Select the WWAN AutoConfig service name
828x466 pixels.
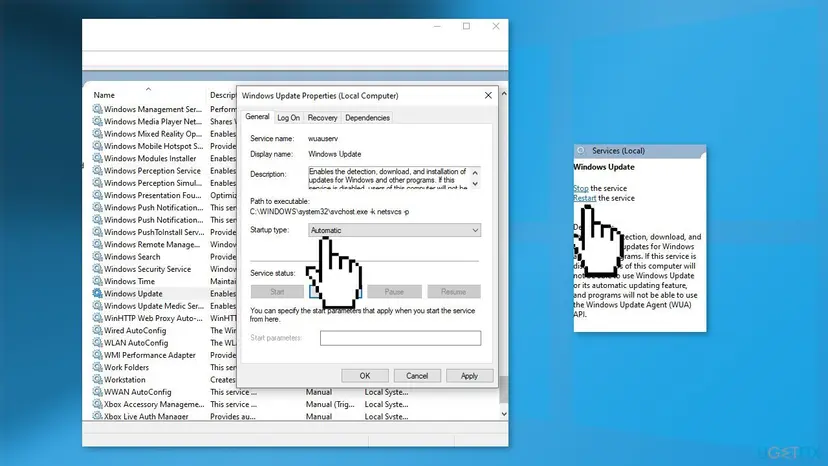137,392
